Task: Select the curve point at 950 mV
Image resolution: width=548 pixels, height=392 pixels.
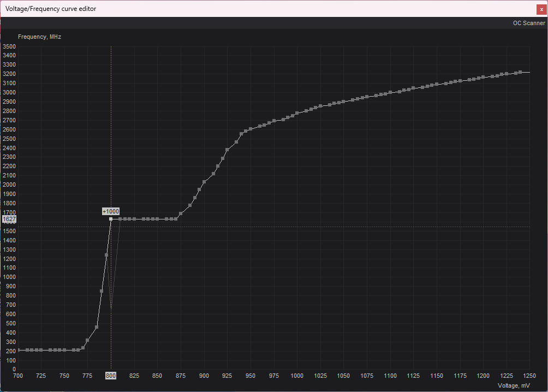Action: pos(251,129)
